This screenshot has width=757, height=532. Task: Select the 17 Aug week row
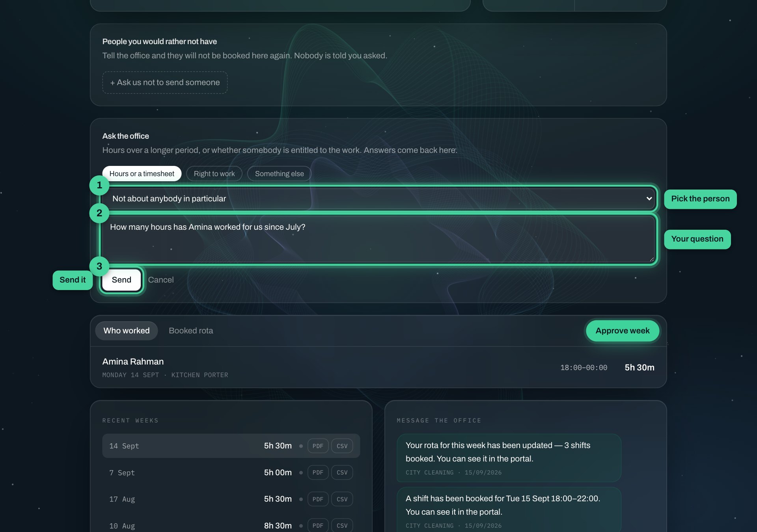point(231,499)
